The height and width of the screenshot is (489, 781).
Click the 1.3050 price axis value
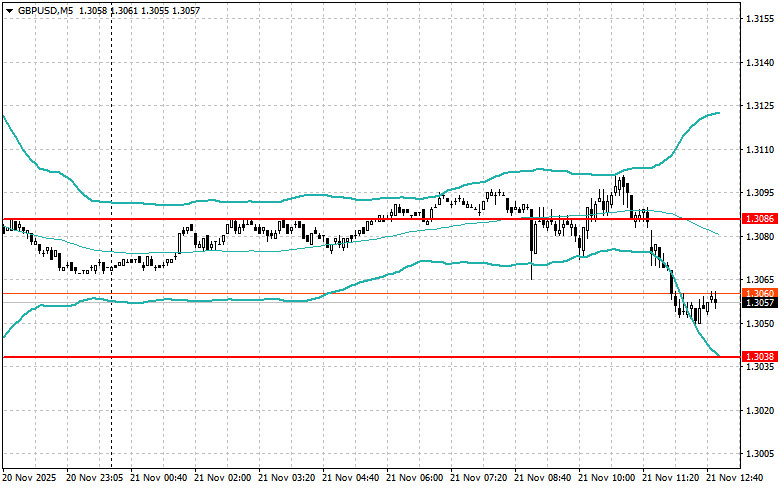pyautogui.click(x=760, y=323)
